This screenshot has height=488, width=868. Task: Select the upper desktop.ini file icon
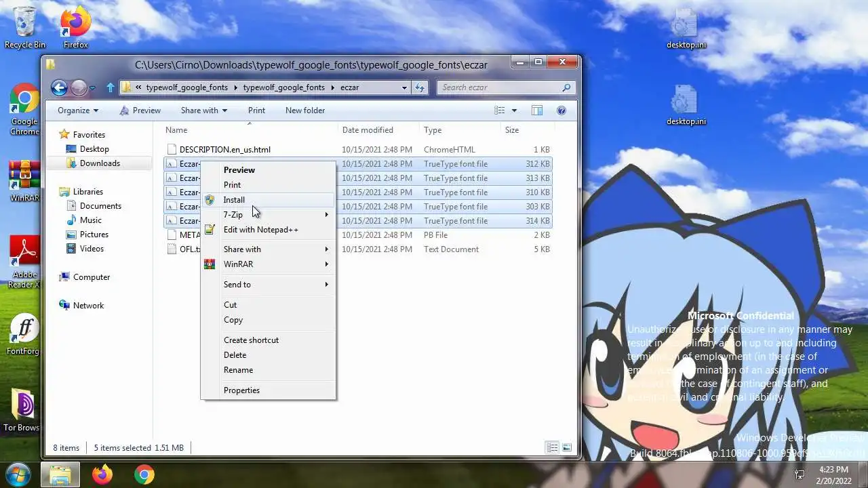click(686, 28)
